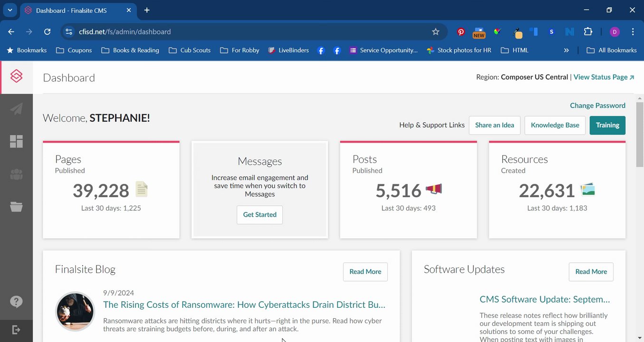
Task: Open the Books & Reading bookmark folder
Action: coord(130,50)
